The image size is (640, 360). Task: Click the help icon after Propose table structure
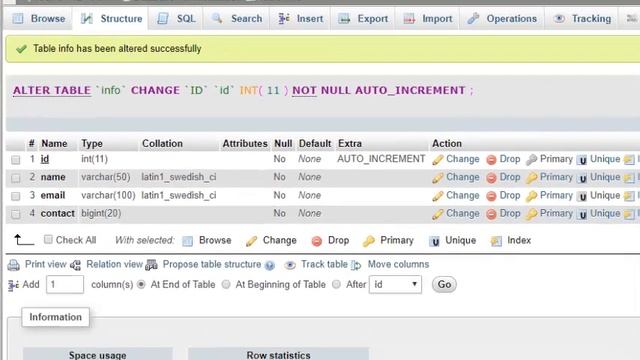click(269, 266)
